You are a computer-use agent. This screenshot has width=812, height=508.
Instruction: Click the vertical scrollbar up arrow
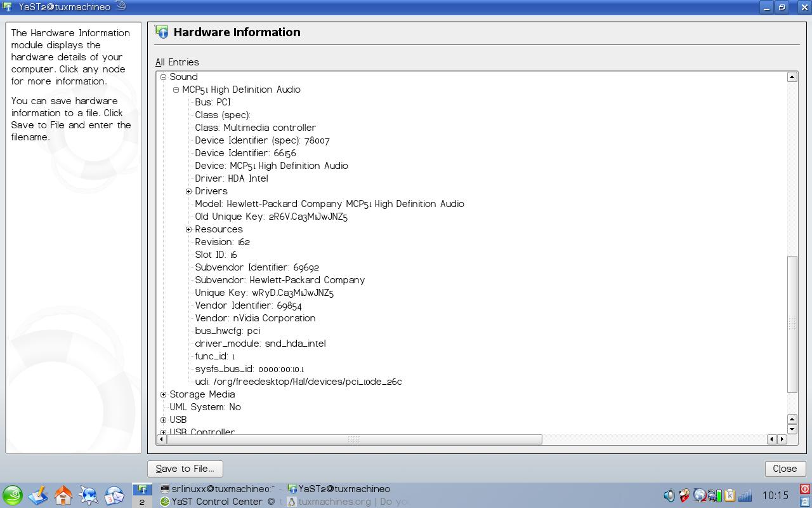point(792,77)
